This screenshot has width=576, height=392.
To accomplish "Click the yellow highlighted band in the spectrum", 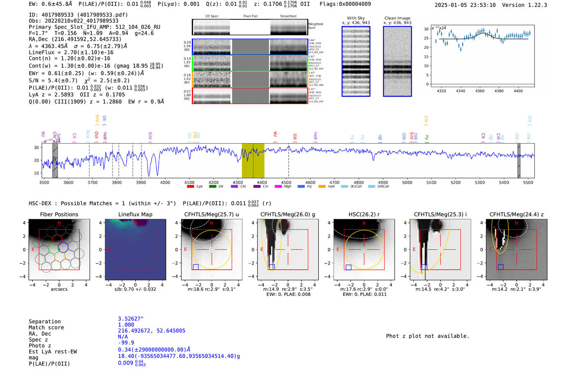I will pyautogui.click(x=253, y=160).
